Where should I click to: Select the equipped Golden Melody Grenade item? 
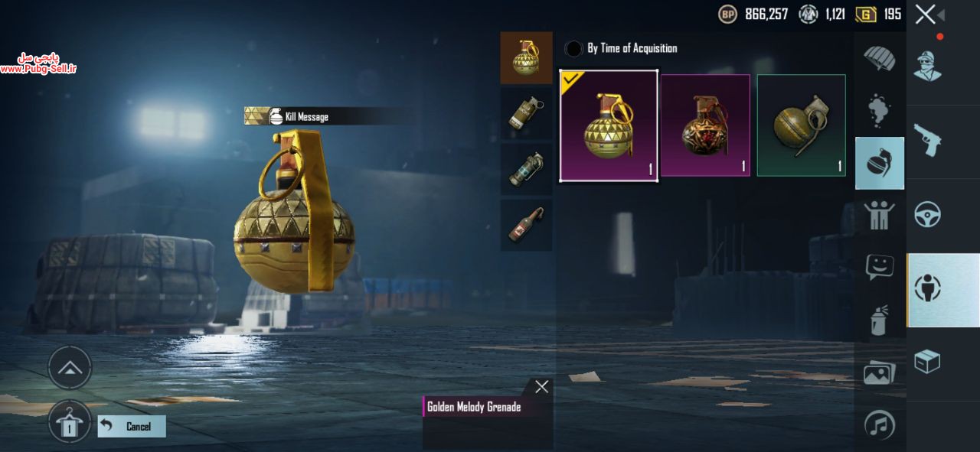tap(609, 126)
